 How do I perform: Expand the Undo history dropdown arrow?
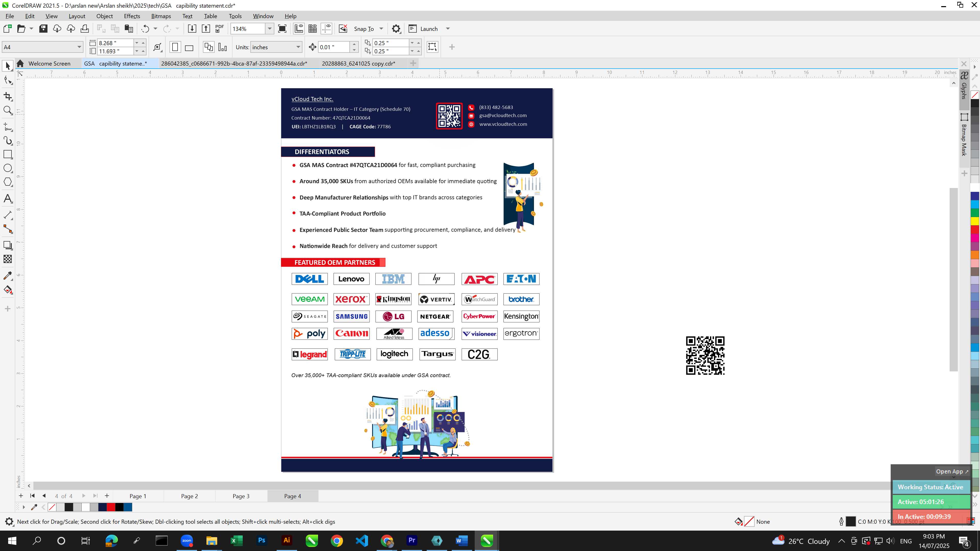point(155,29)
